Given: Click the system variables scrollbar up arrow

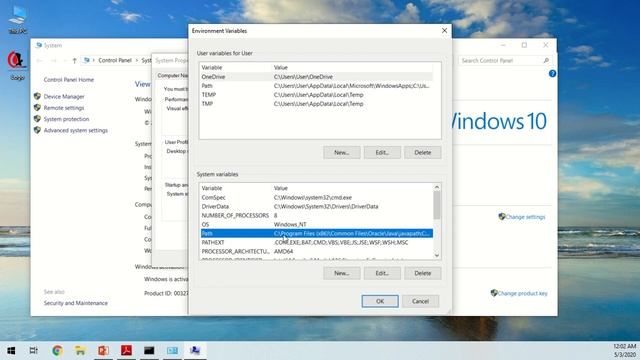Looking at the screenshot, I should [x=437, y=187].
